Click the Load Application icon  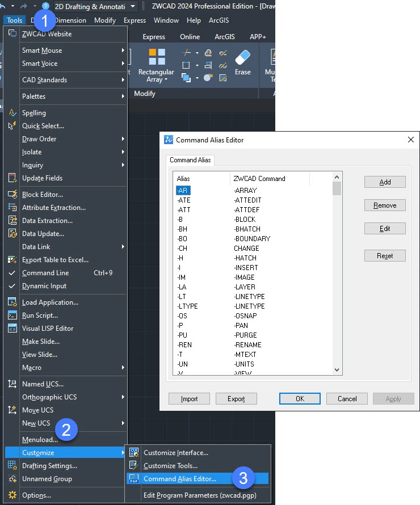pos(12,302)
